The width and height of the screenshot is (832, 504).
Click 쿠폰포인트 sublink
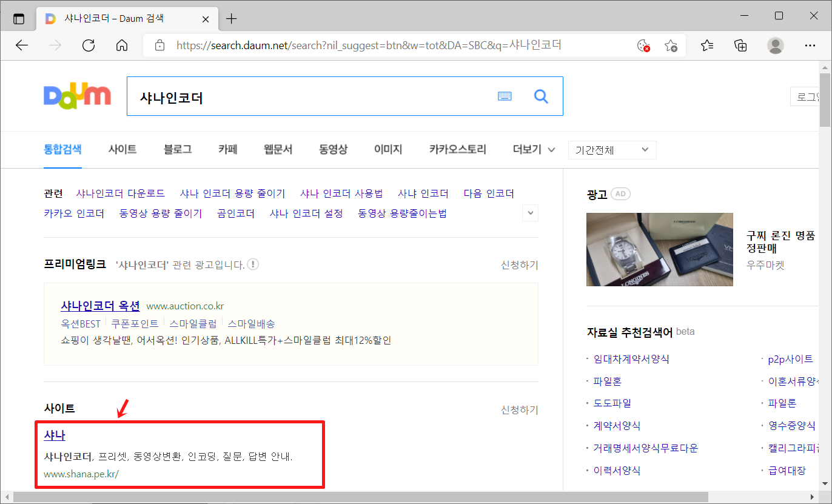135,323
